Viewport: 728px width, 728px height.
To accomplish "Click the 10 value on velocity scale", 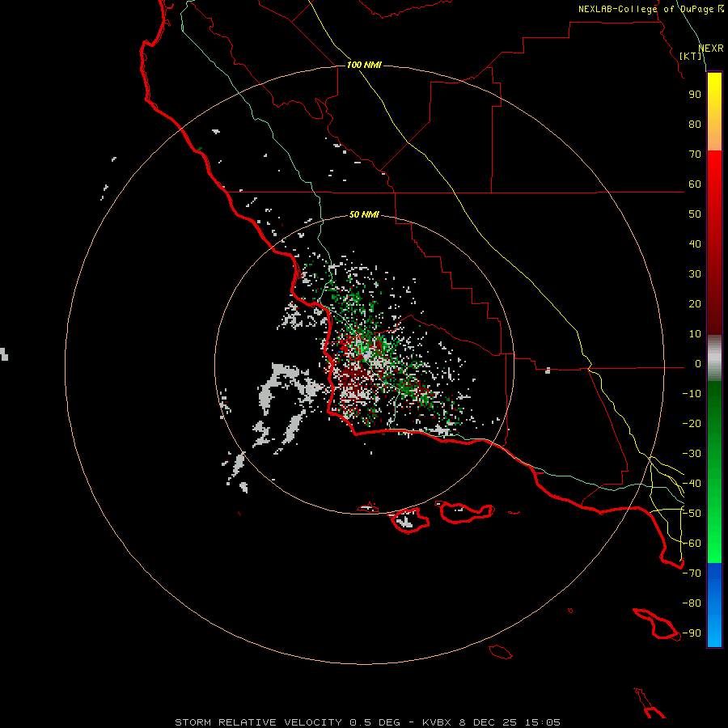I will [695, 334].
